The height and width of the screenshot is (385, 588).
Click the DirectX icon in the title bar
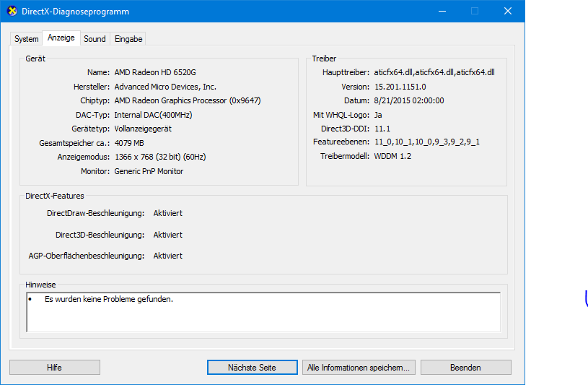click(x=12, y=12)
